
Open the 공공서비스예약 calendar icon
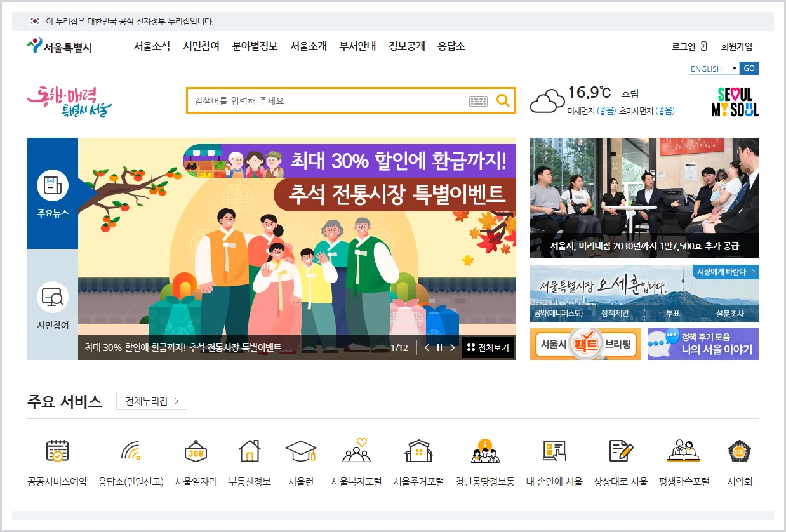coord(57,451)
